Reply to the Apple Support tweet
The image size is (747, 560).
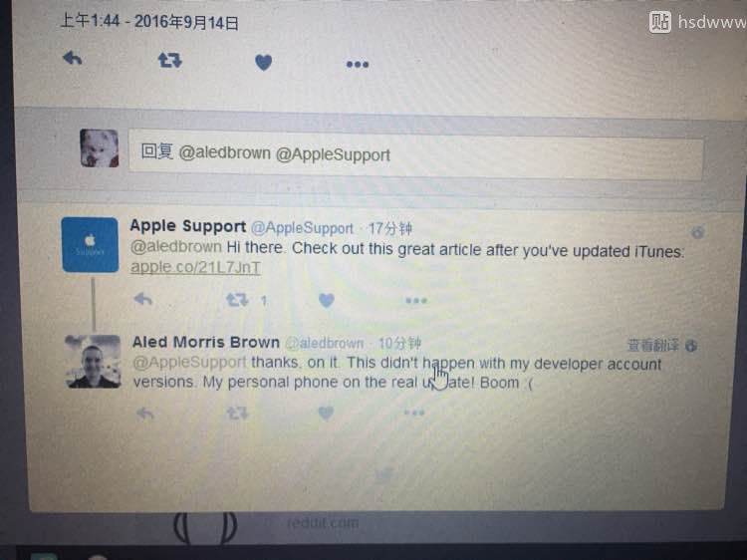pyautogui.click(x=142, y=299)
